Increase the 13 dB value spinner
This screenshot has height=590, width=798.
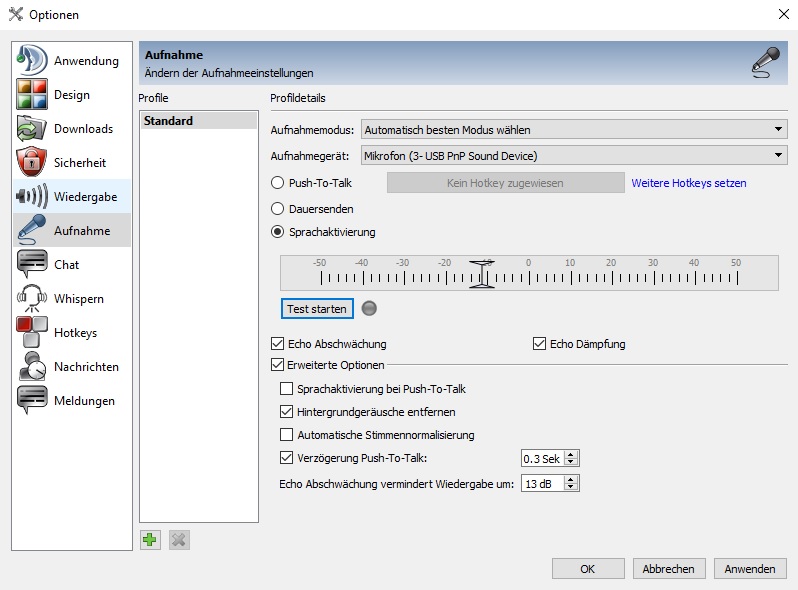point(571,480)
